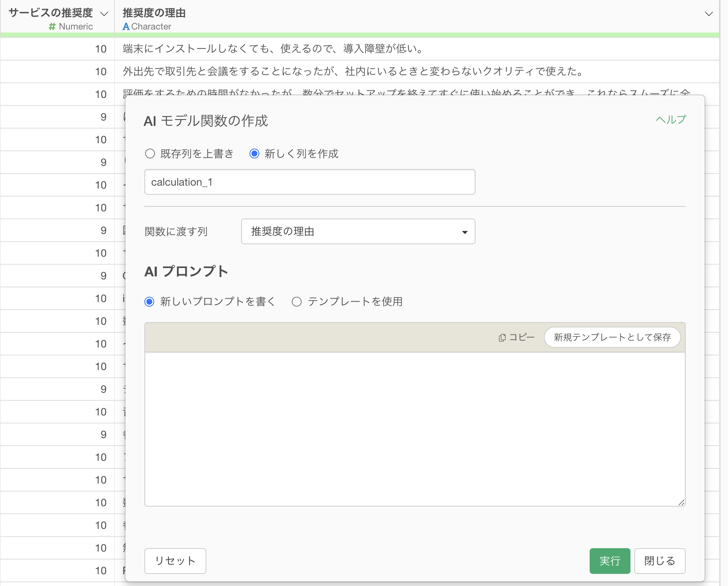Click the Numeric hash type icon

click(x=52, y=26)
